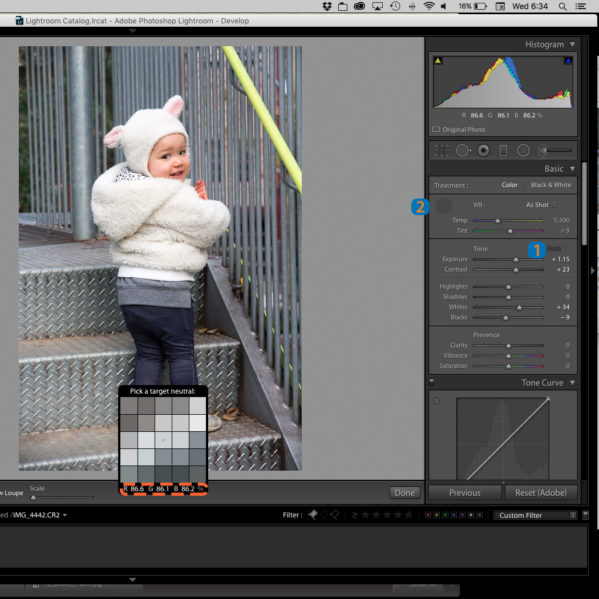
Task: Select the Crop Overlay tool
Action: tap(441, 151)
